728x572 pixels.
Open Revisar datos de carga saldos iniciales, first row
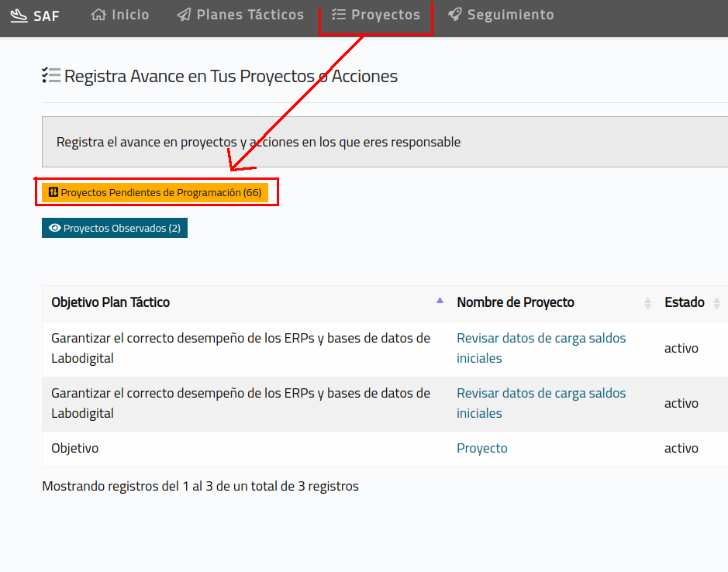[541, 348]
